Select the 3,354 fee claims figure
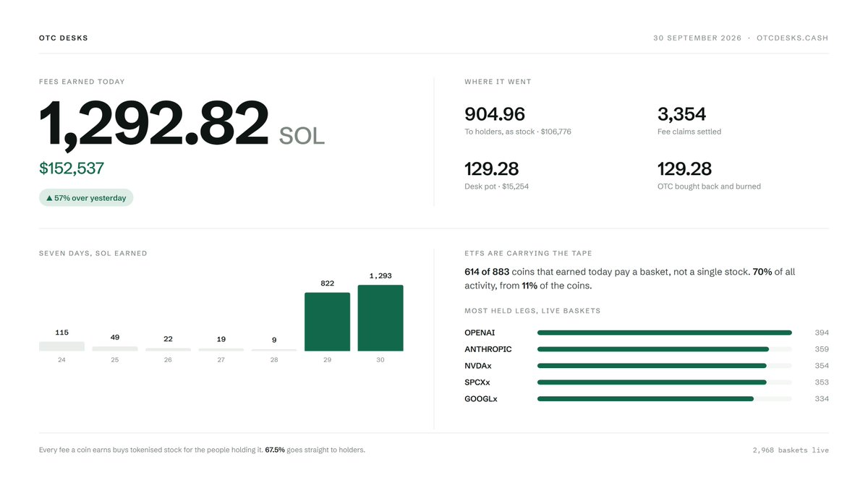Image resolution: width=868 pixels, height=488 pixels. [681, 114]
